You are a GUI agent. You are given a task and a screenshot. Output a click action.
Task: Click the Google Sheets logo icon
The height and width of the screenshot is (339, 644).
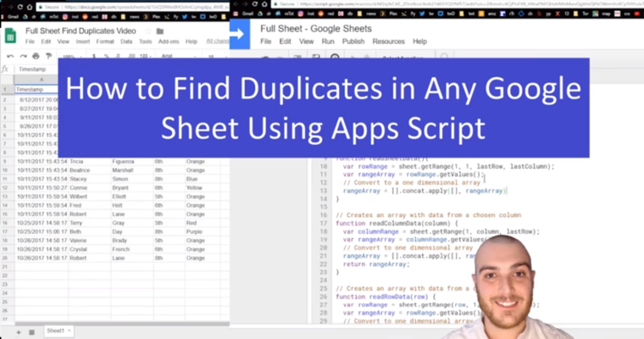click(10, 36)
